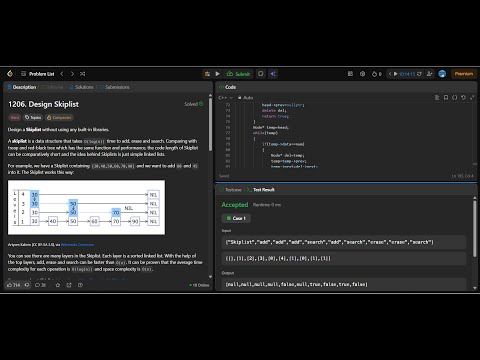Image resolution: width=480 pixels, height=360 pixels.
Task: Select the Code panel tab
Action: [x=227, y=87]
